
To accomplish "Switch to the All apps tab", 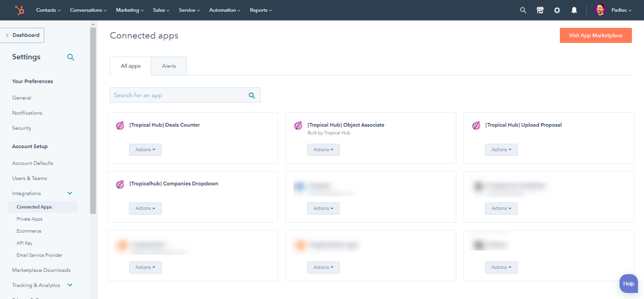I will (x=131, y=66).
